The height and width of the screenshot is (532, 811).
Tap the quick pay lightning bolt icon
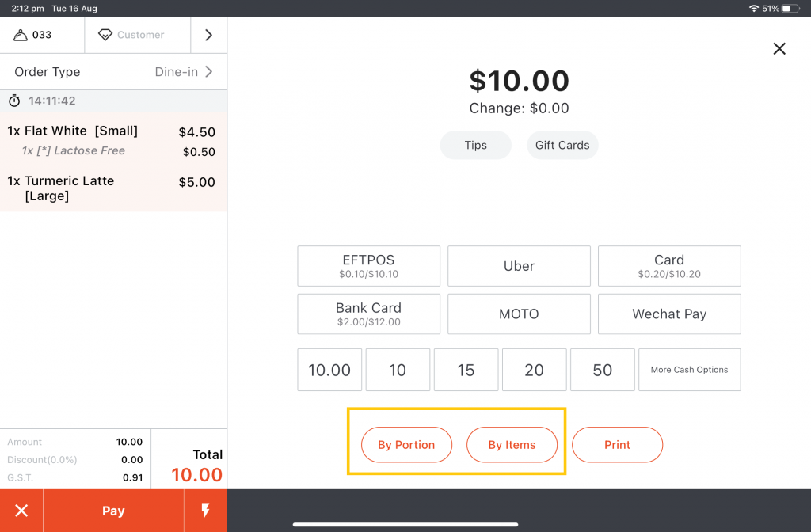click(205, 511)
